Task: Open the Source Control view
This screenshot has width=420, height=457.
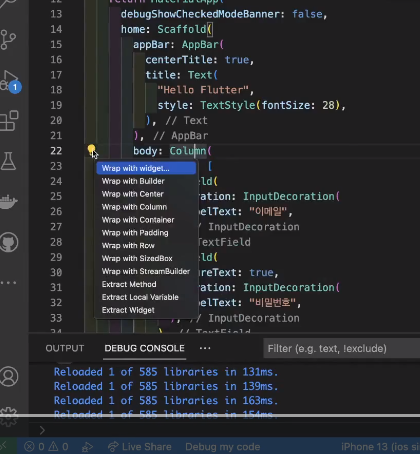Action: coord(8,40)
